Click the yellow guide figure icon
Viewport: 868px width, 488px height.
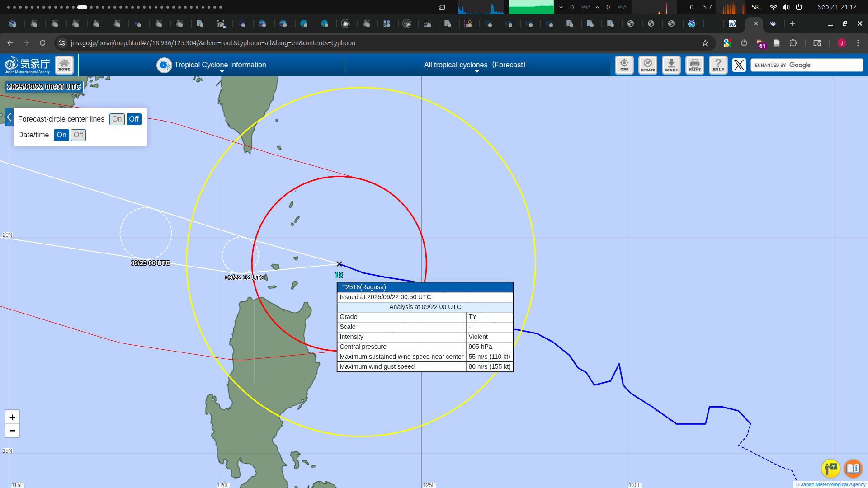(x=830, y=469)
